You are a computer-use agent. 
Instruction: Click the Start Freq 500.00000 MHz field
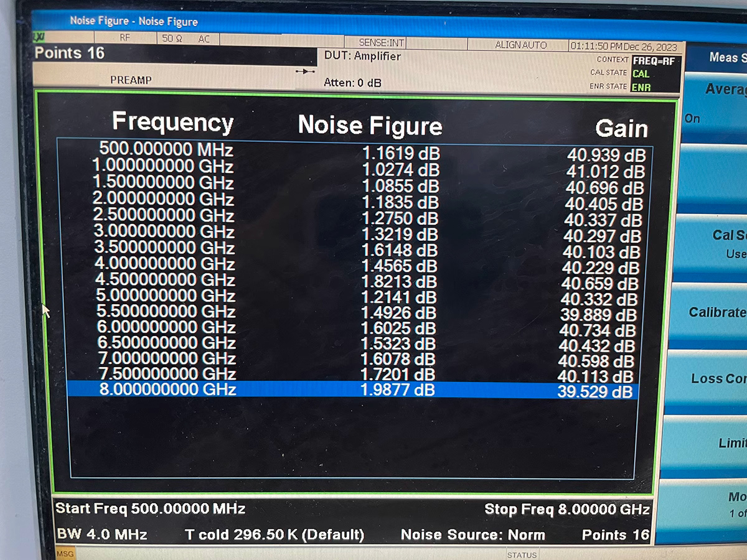pyautogui.click(x=150, y=509)
